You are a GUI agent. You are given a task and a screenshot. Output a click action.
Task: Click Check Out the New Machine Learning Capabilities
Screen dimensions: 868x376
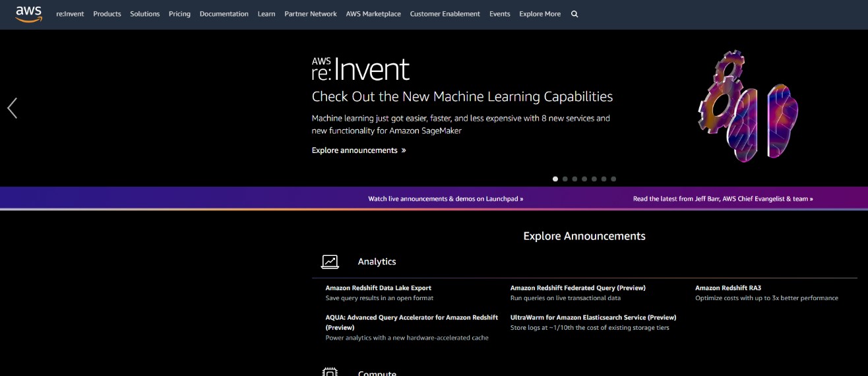[462, 97]
